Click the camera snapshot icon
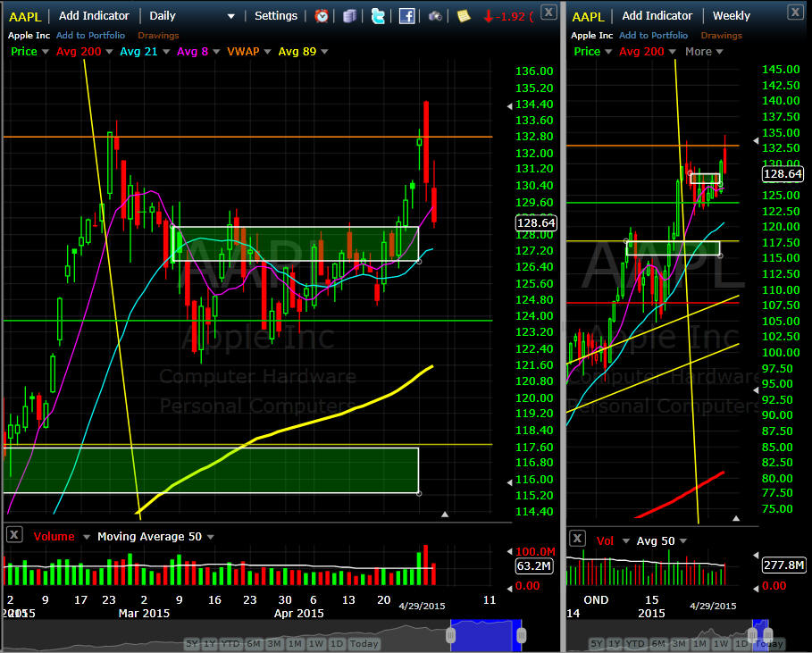Image resolution: width=812 pixels, height=653 pixels. pyautogui.click(x=435, y=17)
